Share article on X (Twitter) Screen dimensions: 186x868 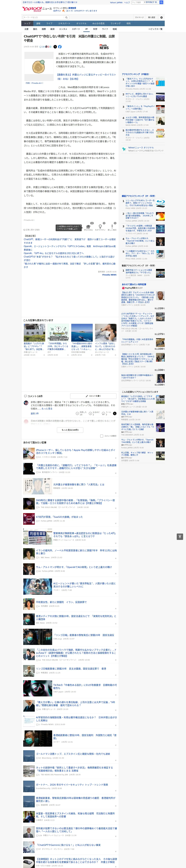click(55, 47)
